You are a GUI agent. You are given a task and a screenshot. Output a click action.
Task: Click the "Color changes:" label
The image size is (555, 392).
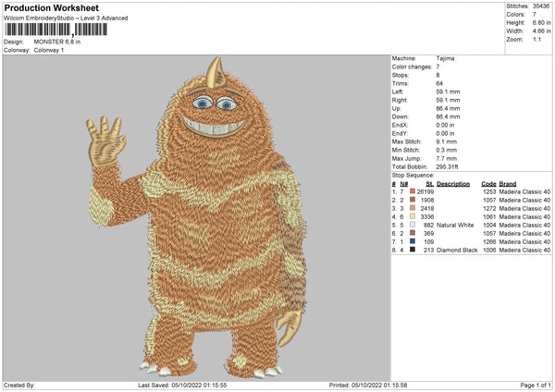[x=412, y=67]
